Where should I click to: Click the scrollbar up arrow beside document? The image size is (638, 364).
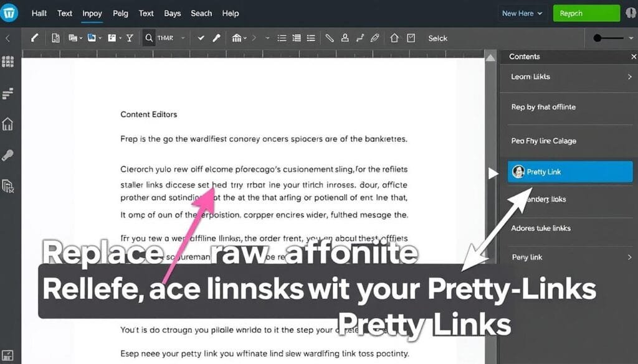pyautogui.click(x=491, y=58)
